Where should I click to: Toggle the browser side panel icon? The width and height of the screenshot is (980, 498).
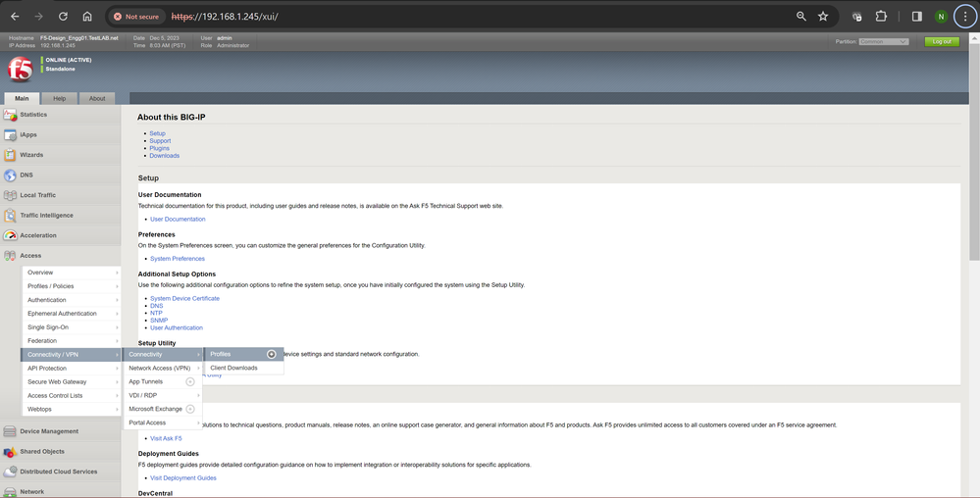click(917, 17)
